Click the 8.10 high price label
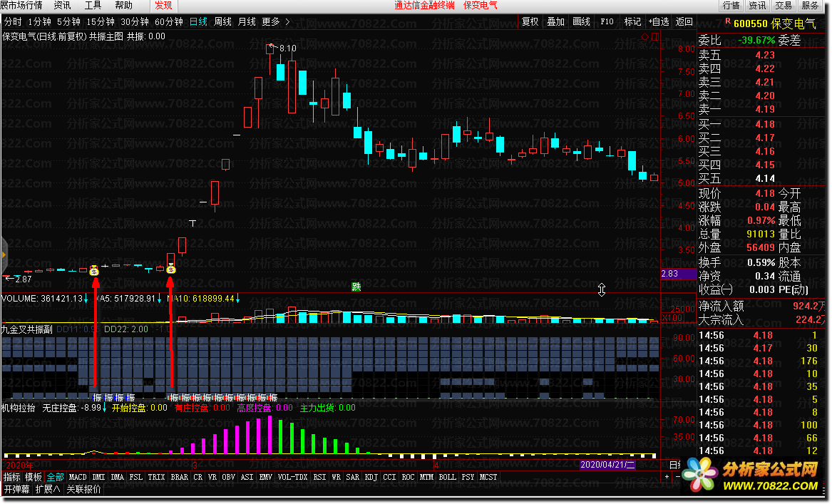This screenshot has height=504, width=832. [287, 48]
